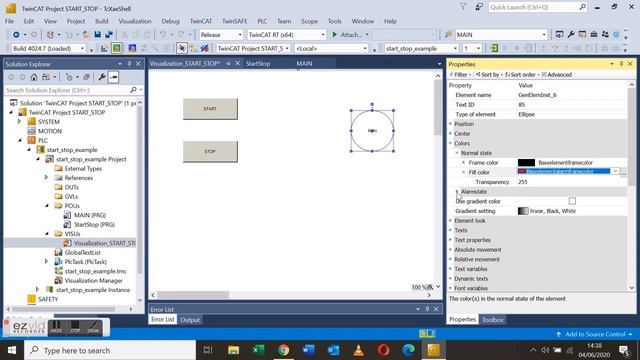640x360 pixels.
Task: Click the Toolbox briefcase icon in main toolbar
Action: pyautogui.click(x=594, y=35)
